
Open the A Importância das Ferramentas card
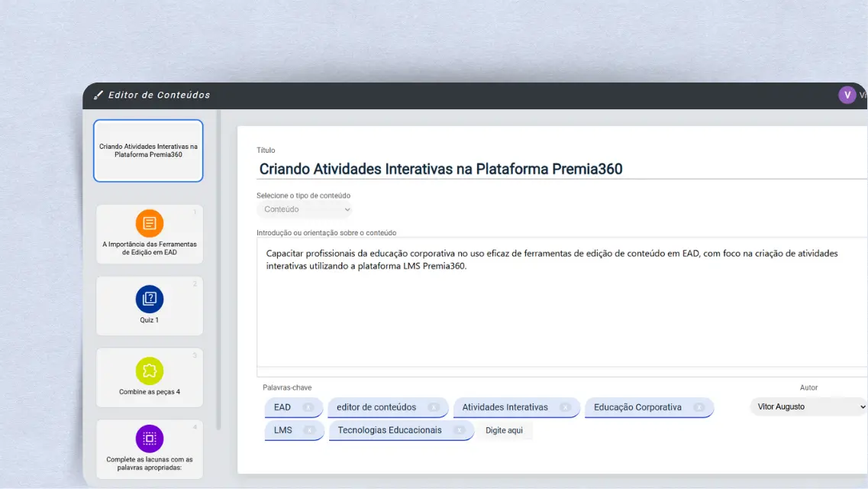150,235
